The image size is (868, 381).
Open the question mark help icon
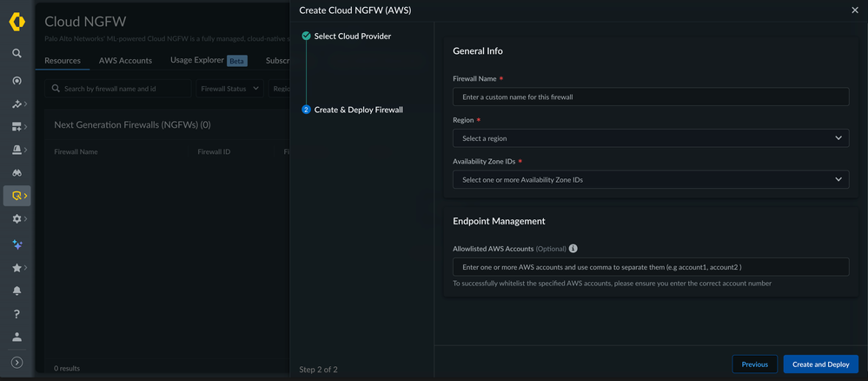[x=17, y=314]
